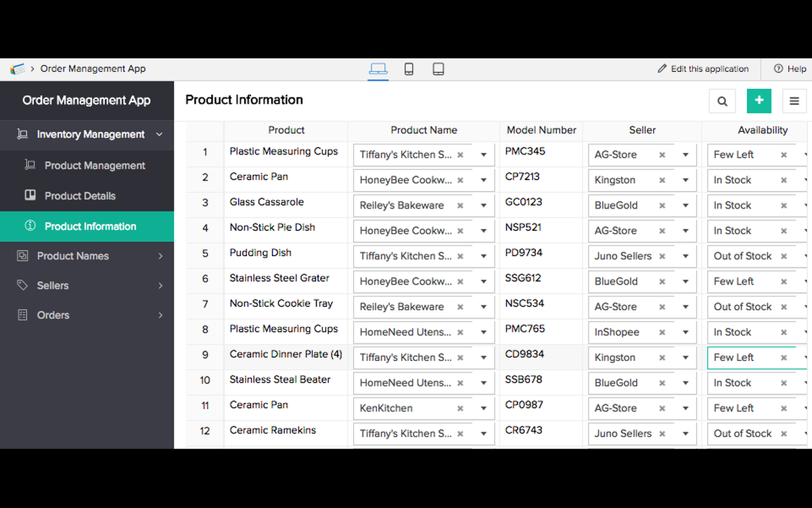812x508 pixels.
Task: Collapse Inventory Management section chevron
Action: 160,134
